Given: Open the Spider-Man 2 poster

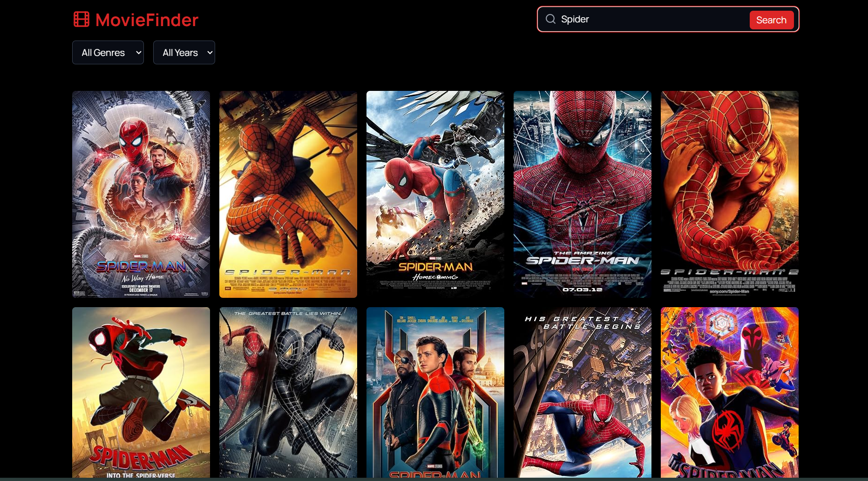Looking at the screenshot, I should pos(730,194).
